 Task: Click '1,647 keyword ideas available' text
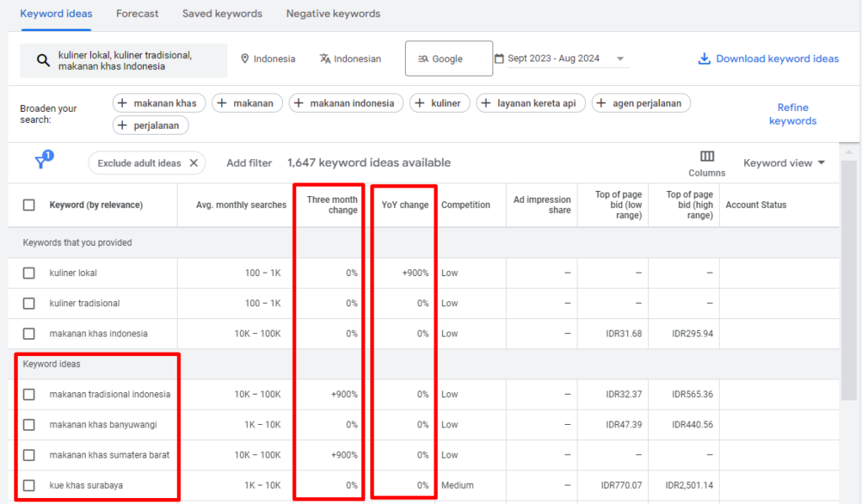pos(369,162)
